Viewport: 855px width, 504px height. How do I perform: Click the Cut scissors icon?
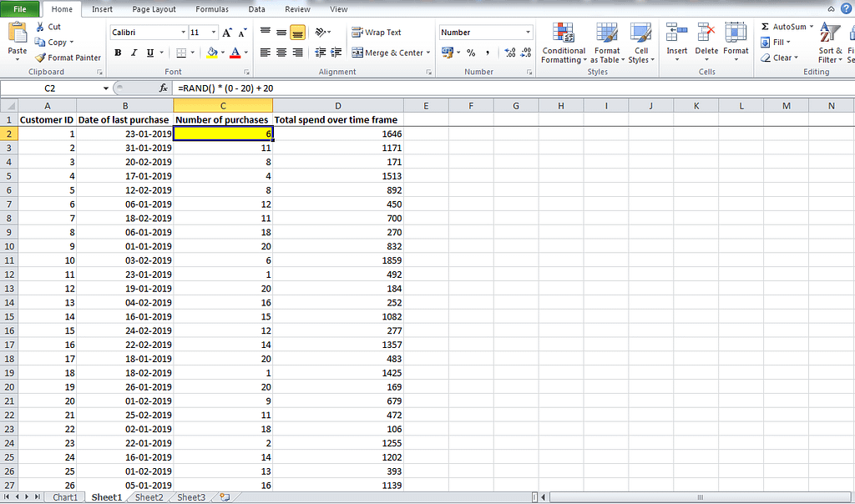point(40,27)
